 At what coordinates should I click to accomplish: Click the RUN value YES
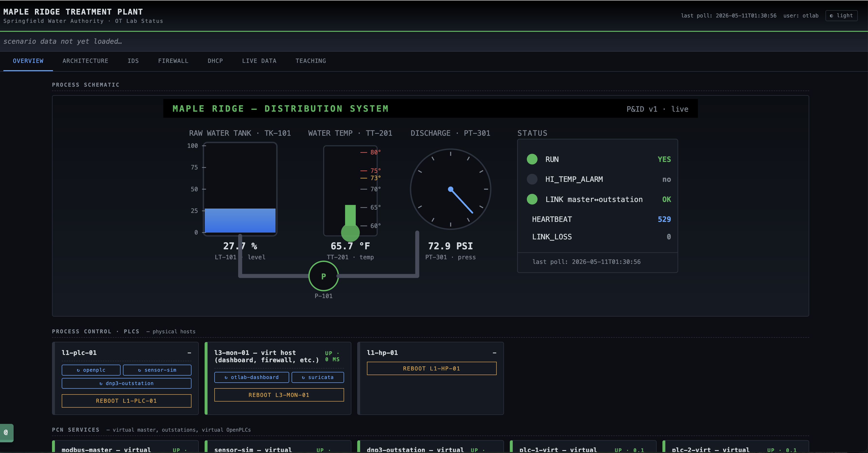[664, 159]
